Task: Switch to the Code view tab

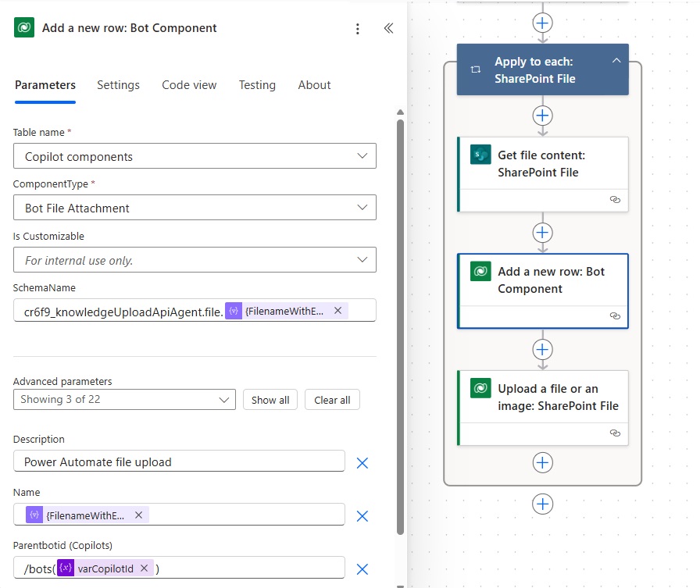Action: 189,85
